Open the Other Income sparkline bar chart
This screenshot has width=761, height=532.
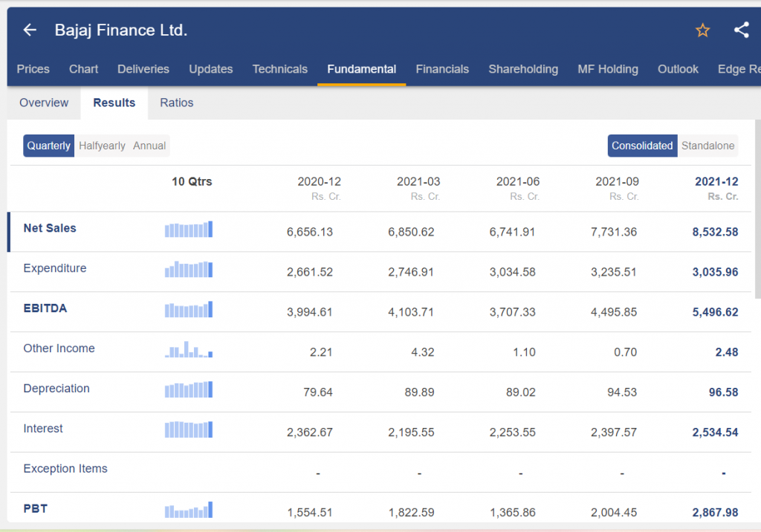(189, 349)
